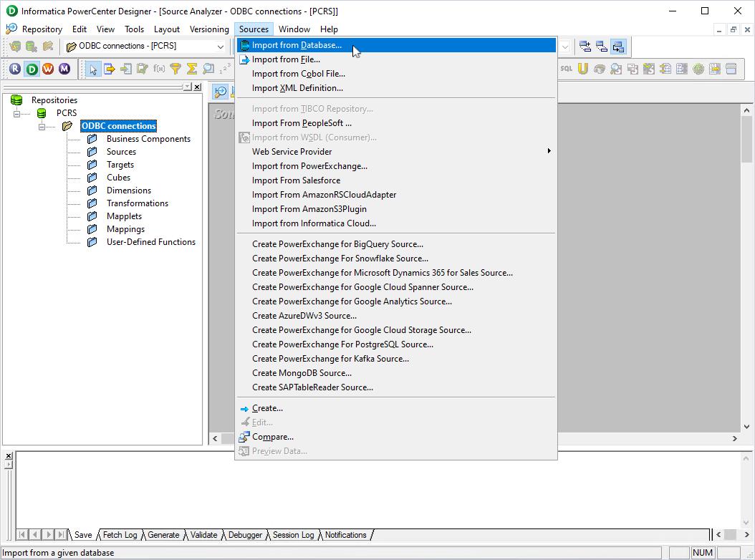Click the yellow filter funnel toolbar icon
Viewport: 755px width, 560px height.
175,69
